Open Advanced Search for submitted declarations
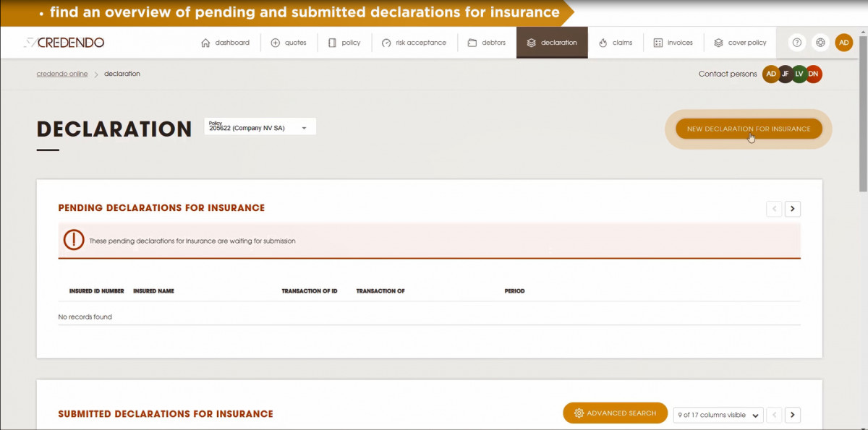Screen dimensions: 868x430 pyautogui.click(x=615, y=413)
